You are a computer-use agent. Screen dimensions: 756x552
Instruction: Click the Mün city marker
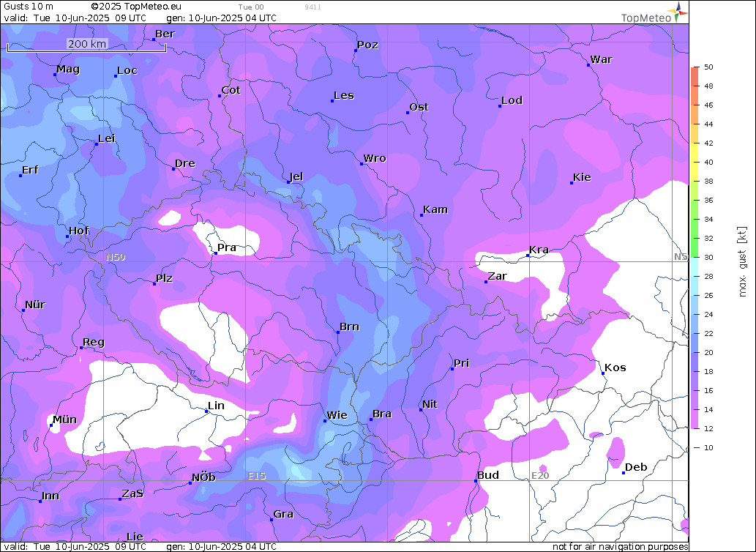pyautogui.click(x=51, y=425)
